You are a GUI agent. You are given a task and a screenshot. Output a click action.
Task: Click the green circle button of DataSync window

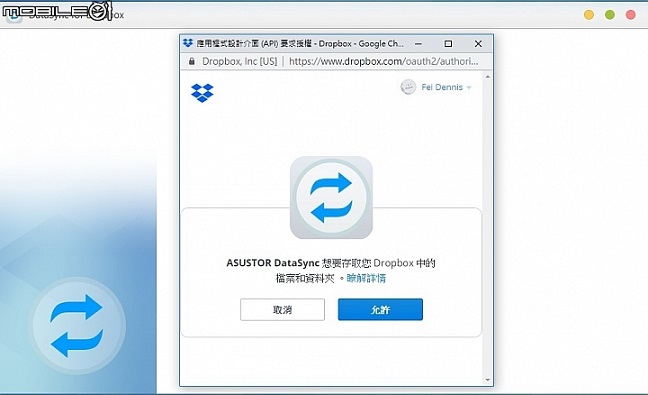(610, 15)
